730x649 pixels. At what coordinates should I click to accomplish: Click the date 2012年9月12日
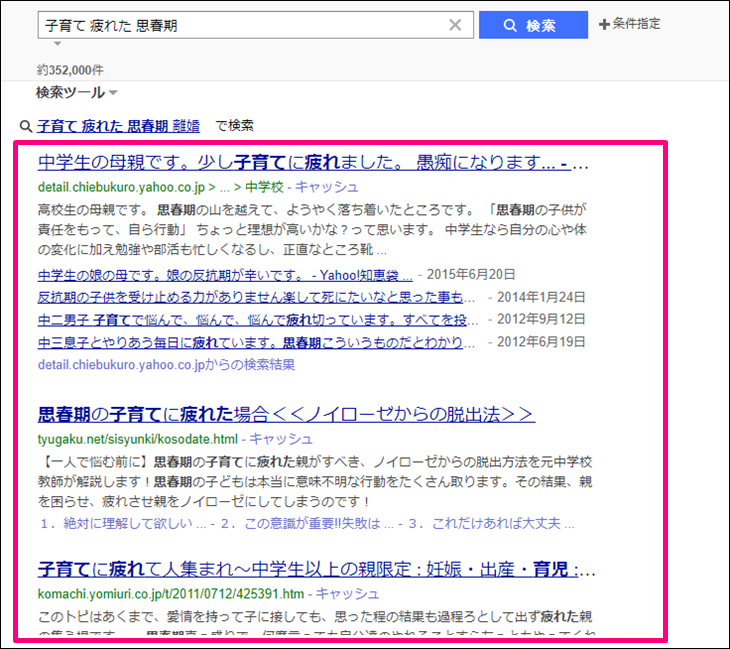tap(541, 319)
